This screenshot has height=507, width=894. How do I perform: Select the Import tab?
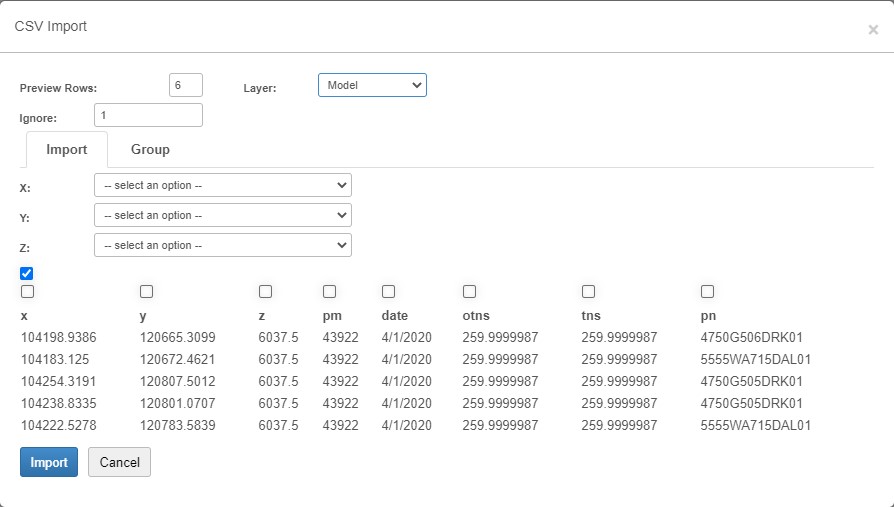tap(67, 149)
